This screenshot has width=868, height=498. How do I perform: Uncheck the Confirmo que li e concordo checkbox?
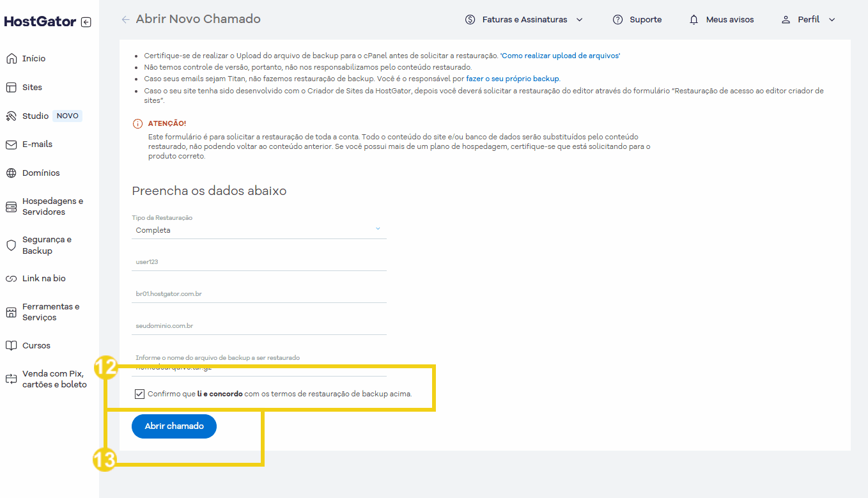click(139, 394)
